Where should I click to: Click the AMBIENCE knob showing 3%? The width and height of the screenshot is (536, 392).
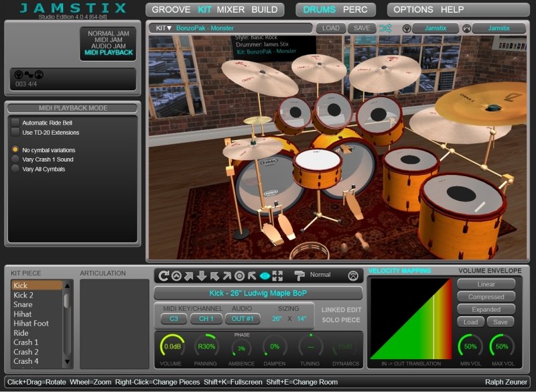(241, 348)
